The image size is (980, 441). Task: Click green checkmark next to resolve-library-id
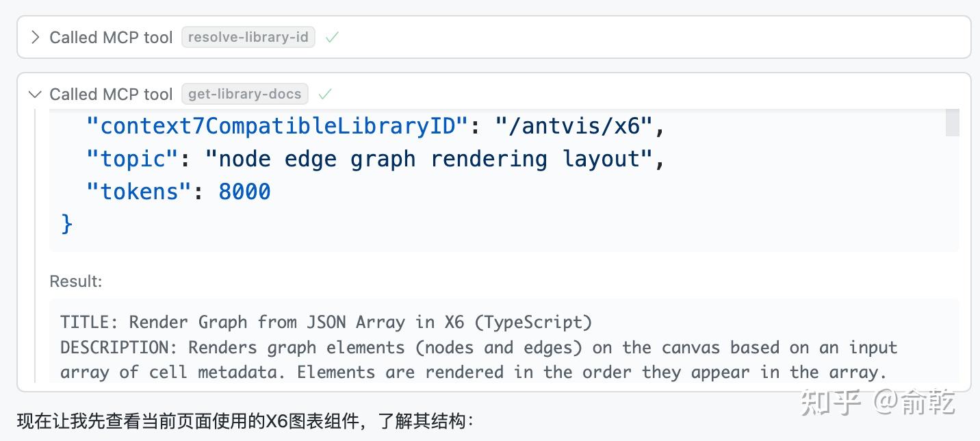[332, 37]
